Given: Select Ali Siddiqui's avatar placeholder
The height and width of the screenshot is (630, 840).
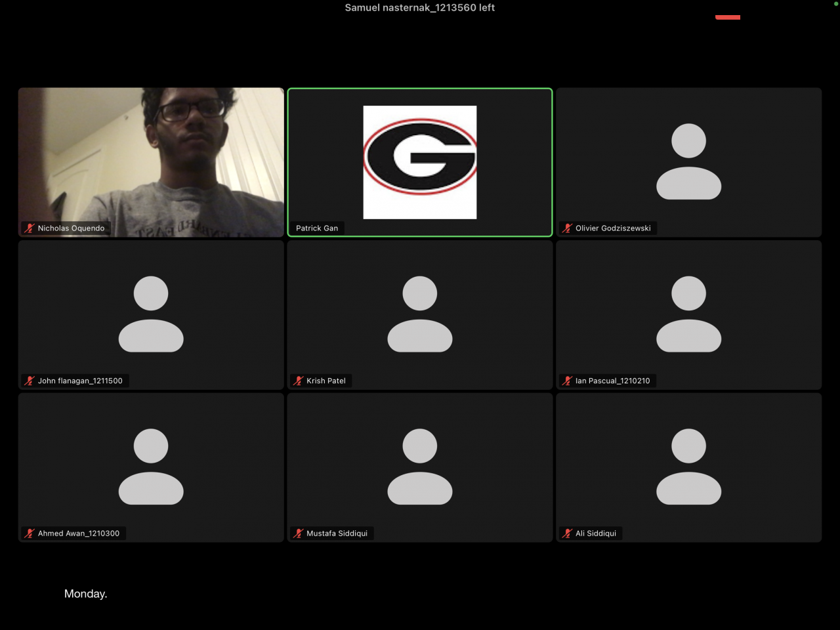Looking at the screenshot, I should [689, 467].
